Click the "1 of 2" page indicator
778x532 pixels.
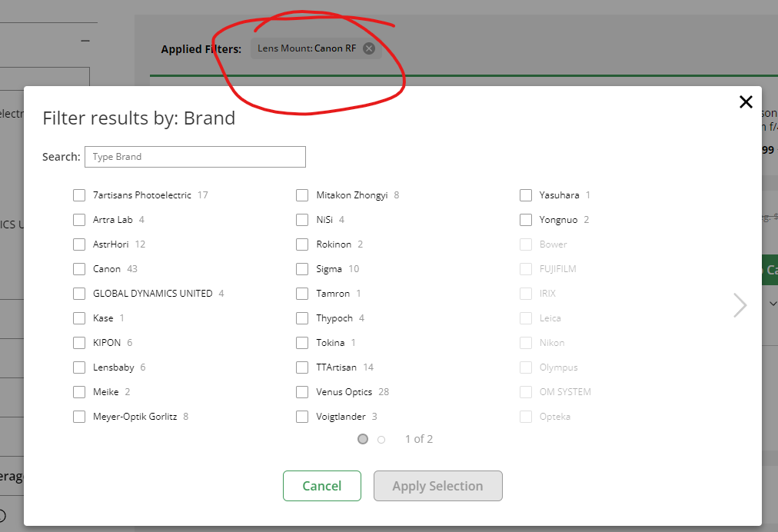click(419, 439)
